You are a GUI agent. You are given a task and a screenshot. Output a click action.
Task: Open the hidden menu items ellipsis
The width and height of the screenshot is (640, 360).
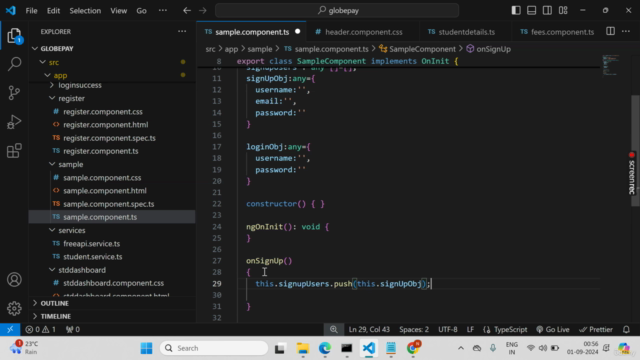pyautogui.click(x=163, y=11)
